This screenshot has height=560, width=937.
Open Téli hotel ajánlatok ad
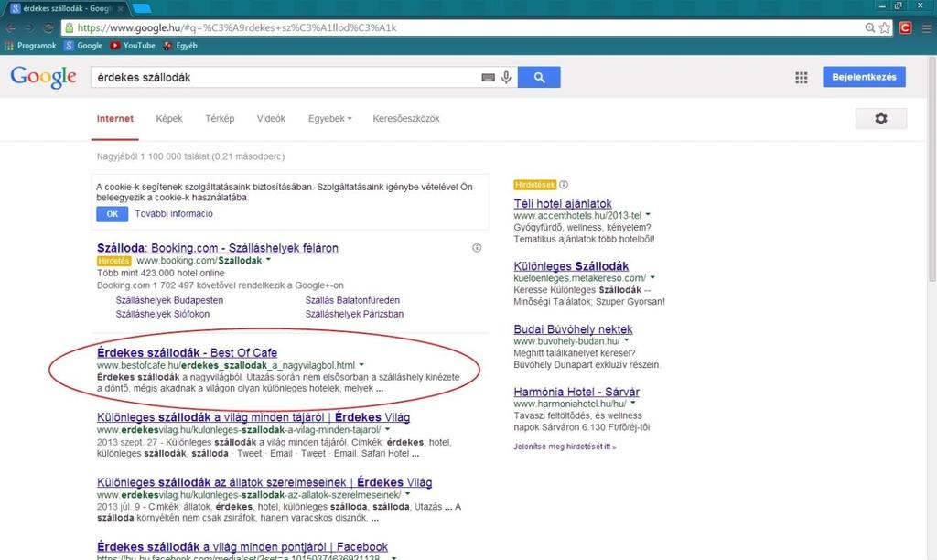pos(563,204)
